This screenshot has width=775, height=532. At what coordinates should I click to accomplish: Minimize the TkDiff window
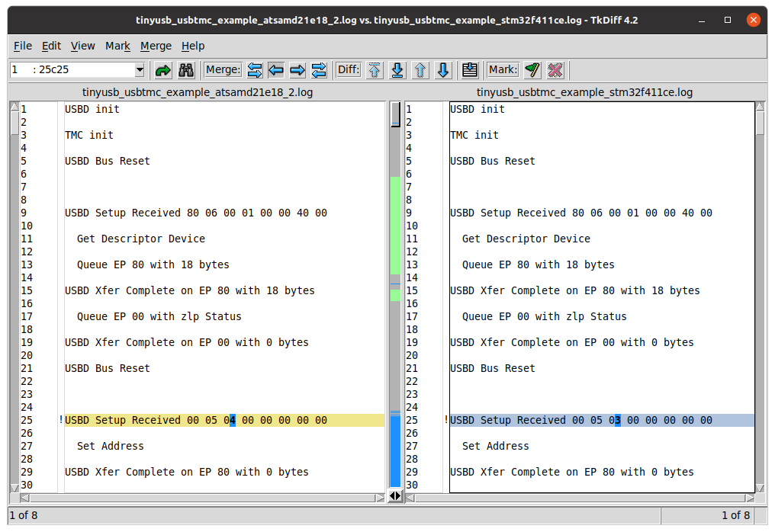click(x=701, y=21)
